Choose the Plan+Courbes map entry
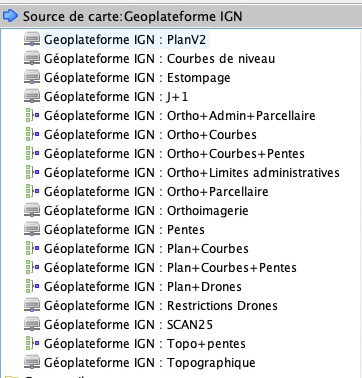The width and height of the screenshot is (362, 378). click(146, 249)
